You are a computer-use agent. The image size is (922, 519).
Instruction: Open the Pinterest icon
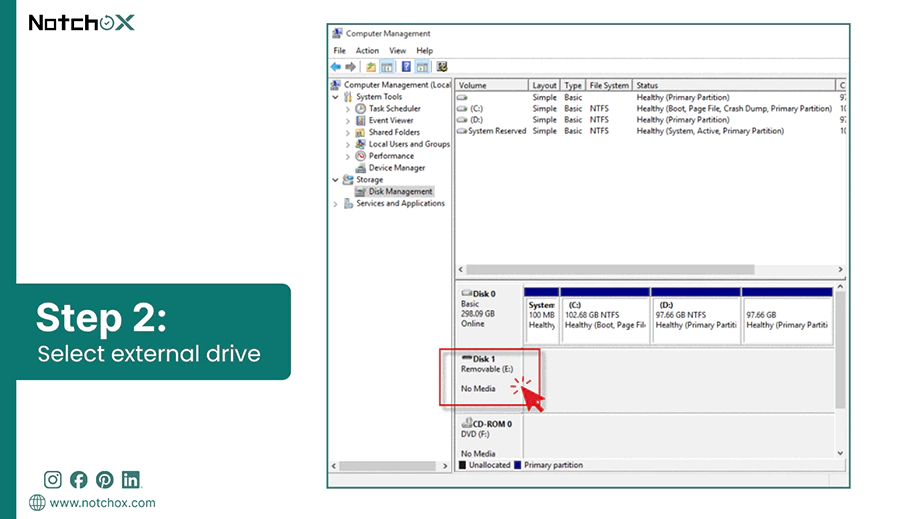105,480
